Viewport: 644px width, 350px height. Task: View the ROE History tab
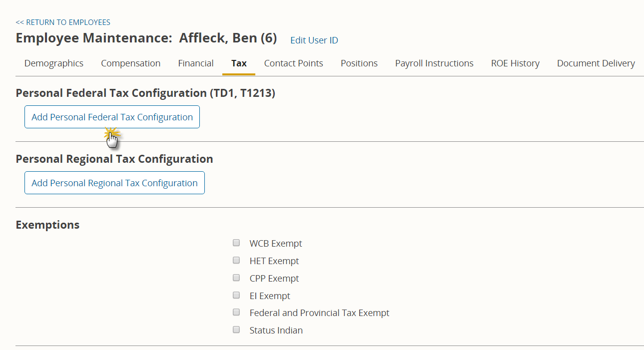[515, 63]
